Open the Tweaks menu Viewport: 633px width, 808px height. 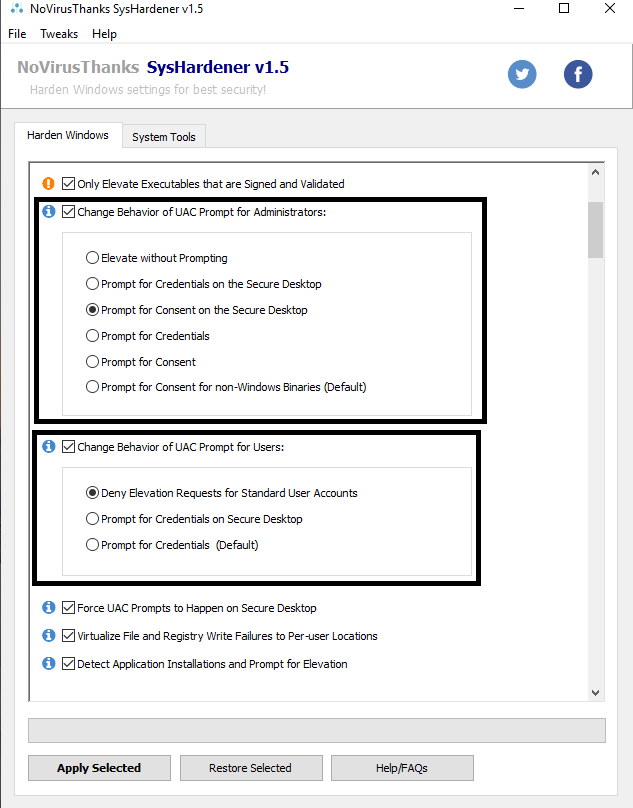(59, 34)
